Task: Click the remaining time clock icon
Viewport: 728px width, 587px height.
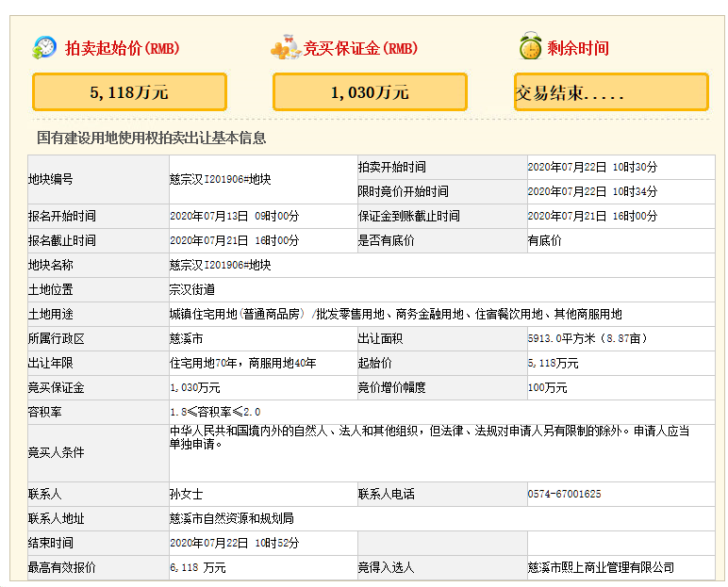Action: pos(531,47)
